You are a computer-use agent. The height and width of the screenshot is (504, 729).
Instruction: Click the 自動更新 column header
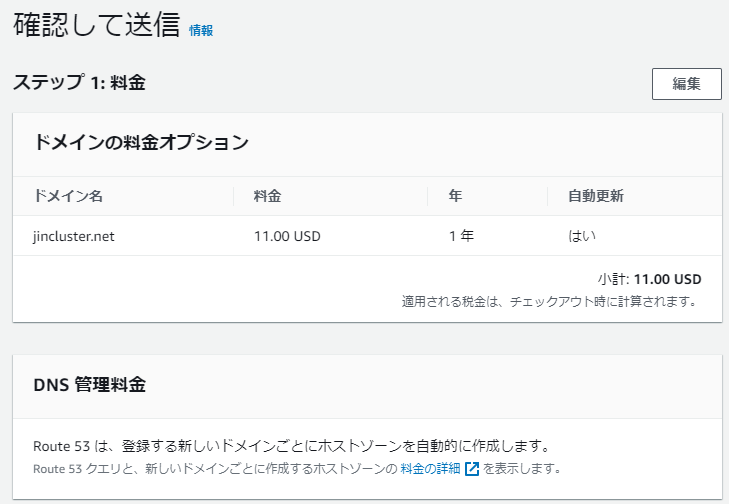595,196
